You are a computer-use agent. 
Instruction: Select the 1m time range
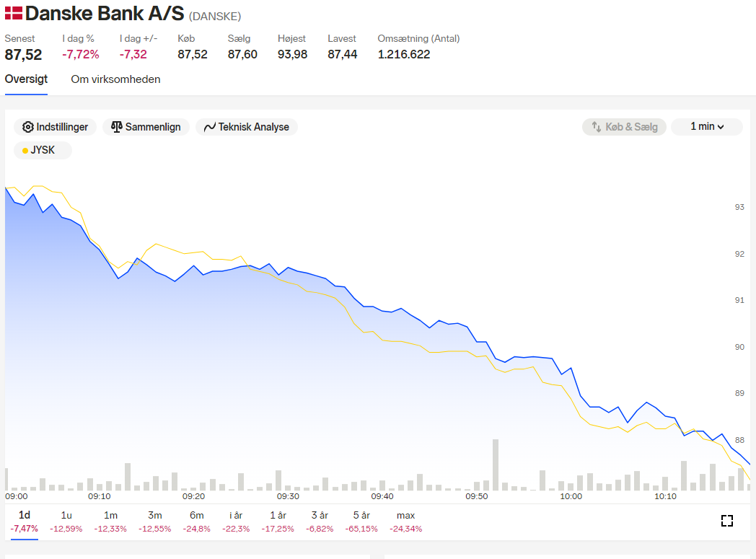[110, 521]
